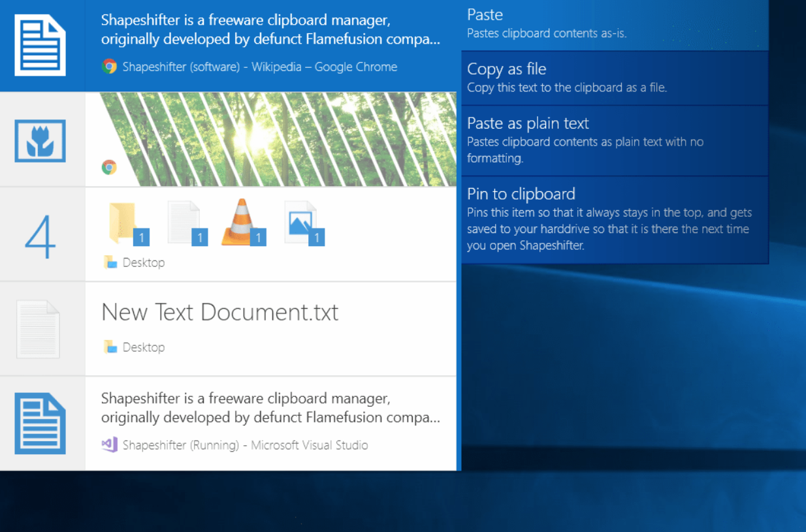Click the Desktop label under the four-file clip

click(144, 262)
